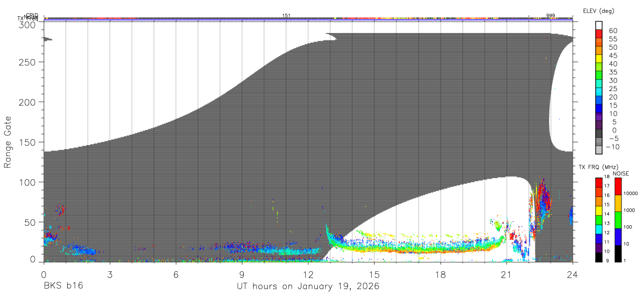Click x-axis tick label '21'

(x=507, y=274)
